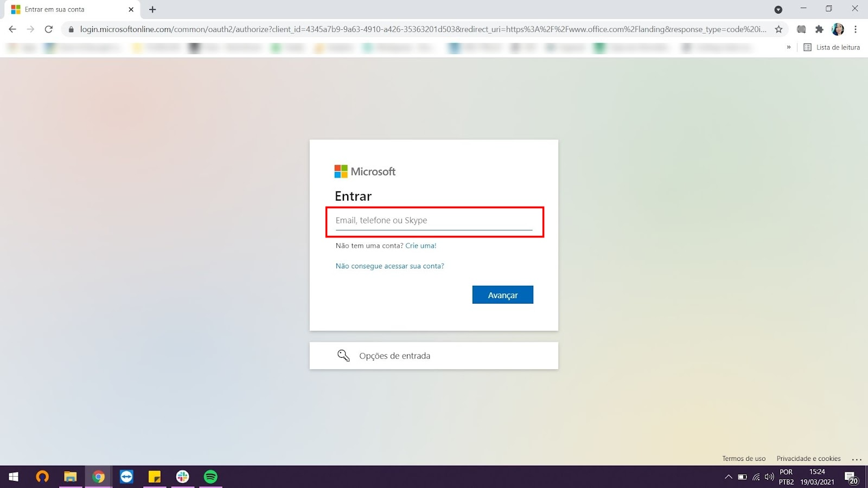Open the orange headphones app in taskbar

point(42,477)
